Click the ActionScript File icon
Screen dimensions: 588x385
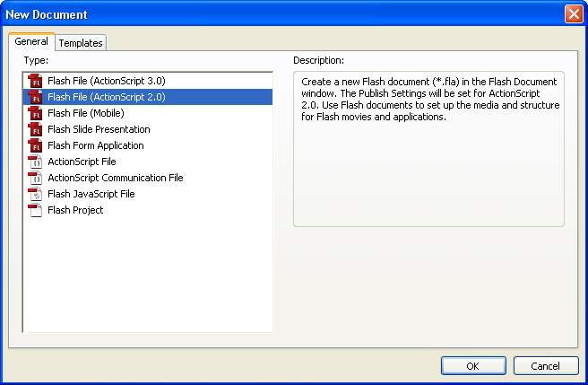[x=36, y=162]
